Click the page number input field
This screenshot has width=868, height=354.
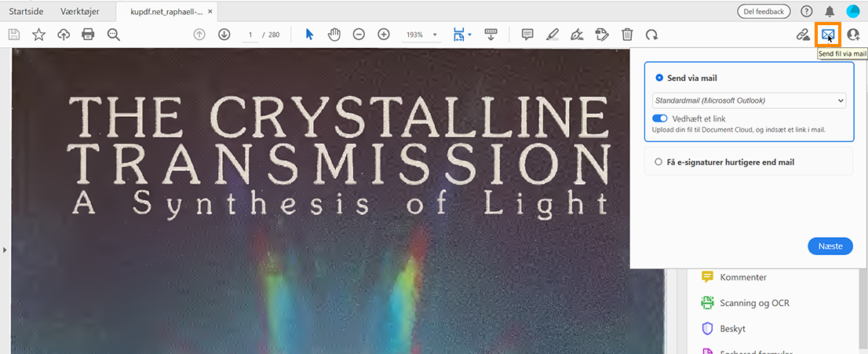pyautogui.click(x=251, y=35)
